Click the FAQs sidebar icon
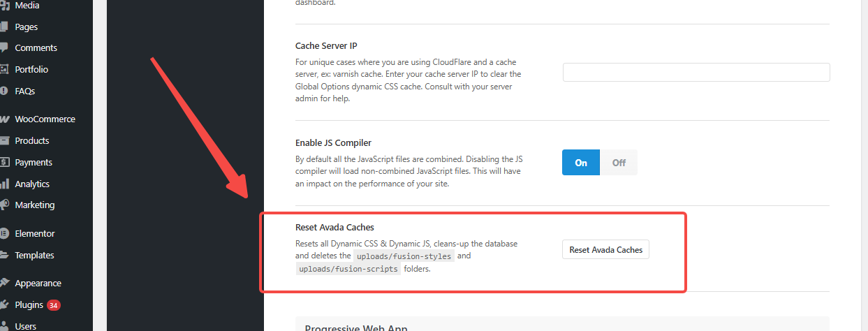The image size is (868, 331). (x=4, y=91)
